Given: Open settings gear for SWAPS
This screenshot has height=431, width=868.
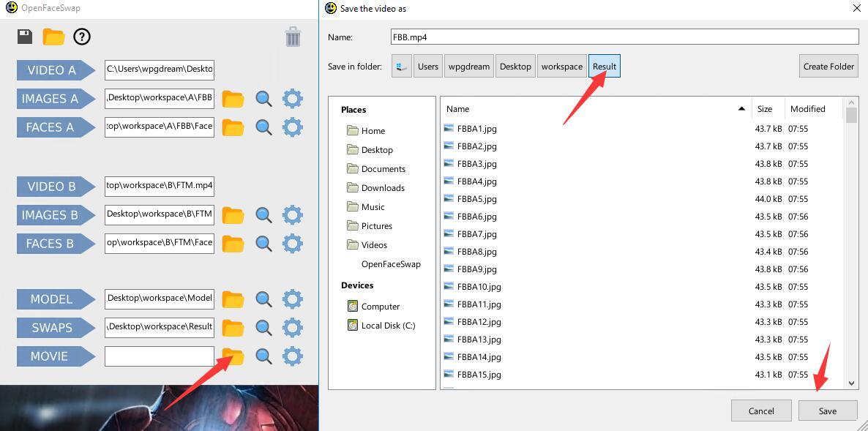Looking at the screenshot, I should 292,328.
